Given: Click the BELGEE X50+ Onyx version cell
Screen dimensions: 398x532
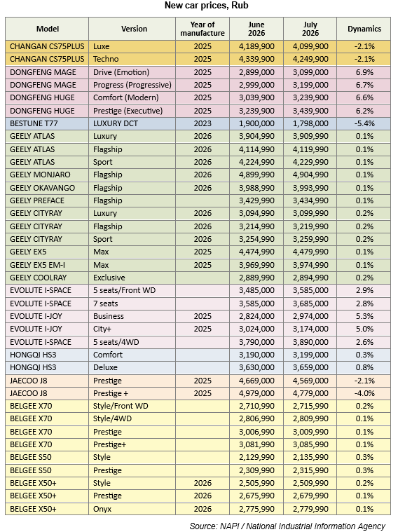Looking at the screenshot, I should [132, 509].
